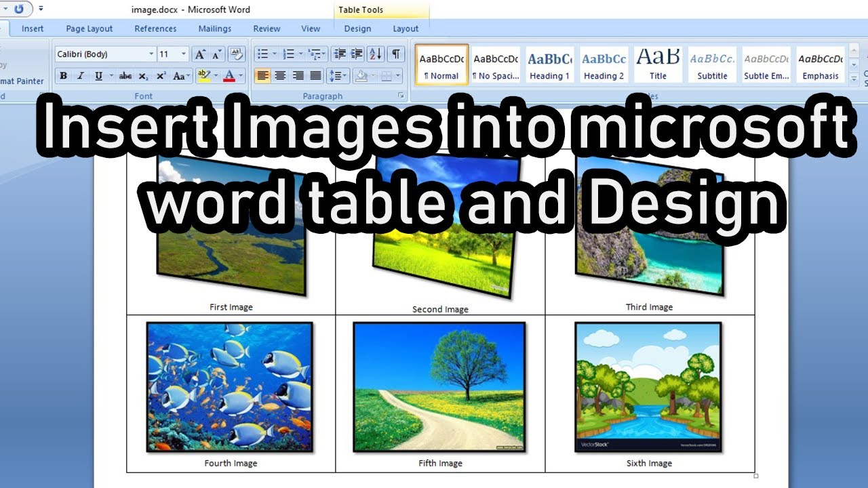
Task: Toggle Underline formatting
Action: tap(98, 76)
